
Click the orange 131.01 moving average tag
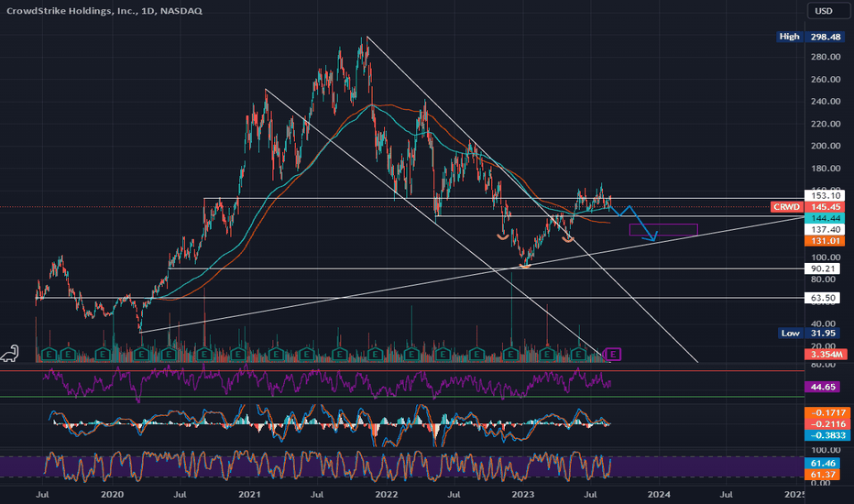pos(826,241)
